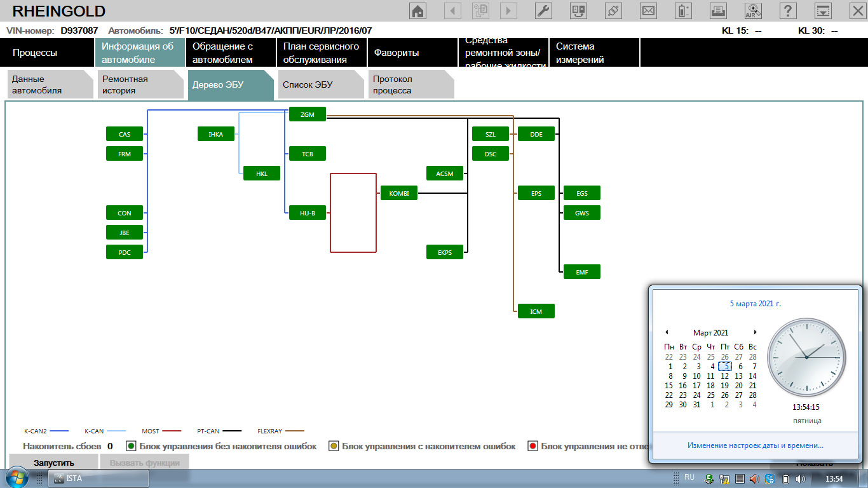This screenshot has width=868, height=488.
Task: Open План сервисного обслуживания menu
Action: (322, 53)
